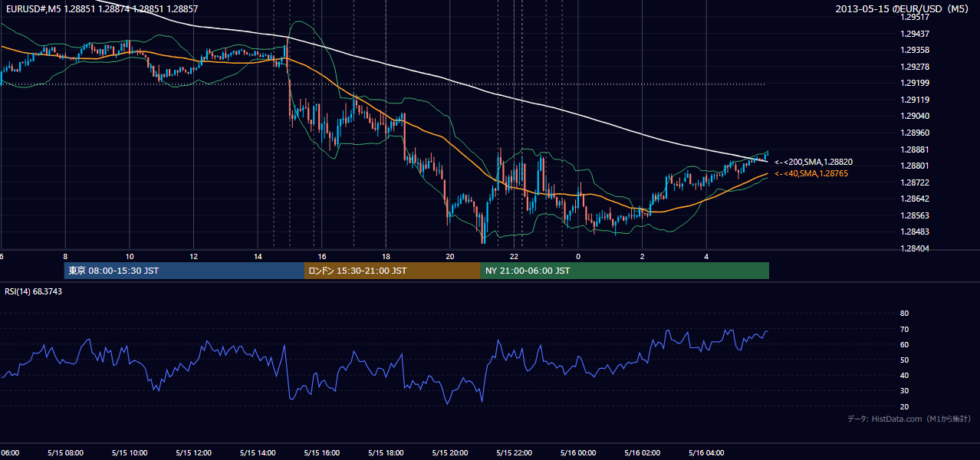
Task: Click the EURUSD#,M5 chart title text
Action: (x=101, y=9)
